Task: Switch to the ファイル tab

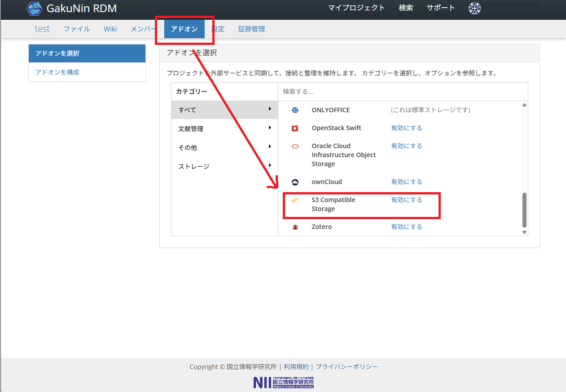Action: click(77, 29)
